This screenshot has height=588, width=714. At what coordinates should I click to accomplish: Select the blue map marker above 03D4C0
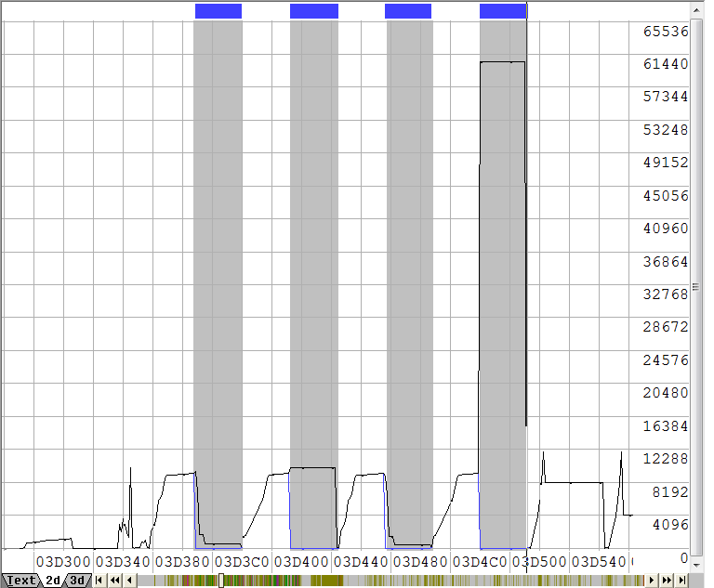503,11
